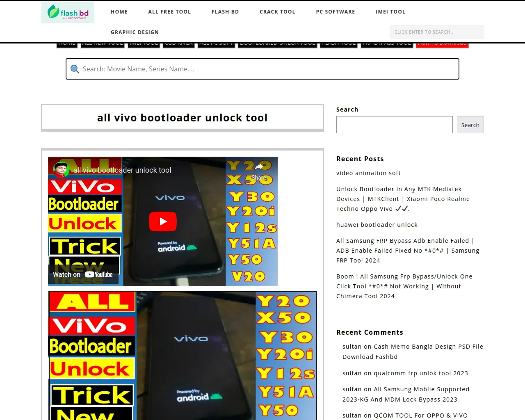This screenshot has width=525, height=420.
Task: Open the CRACK TOOL menu
Action: [x=277, y=12]
